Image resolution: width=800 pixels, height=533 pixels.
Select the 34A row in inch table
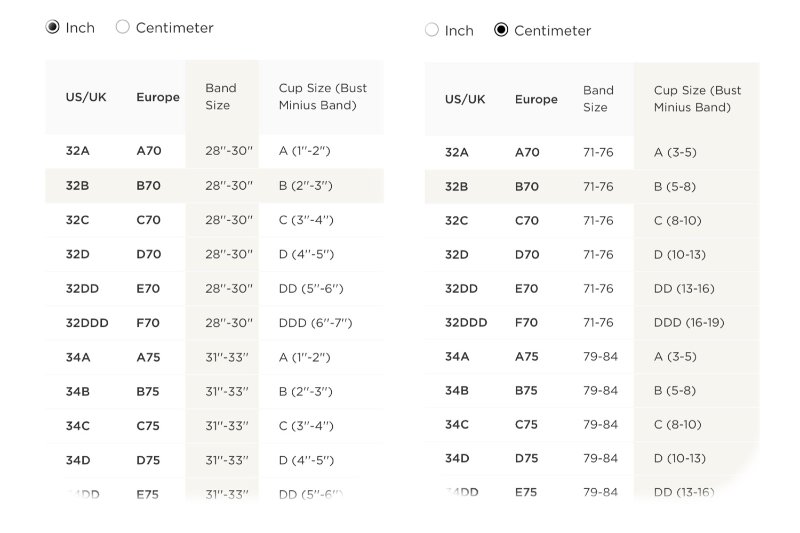point(214,357)
